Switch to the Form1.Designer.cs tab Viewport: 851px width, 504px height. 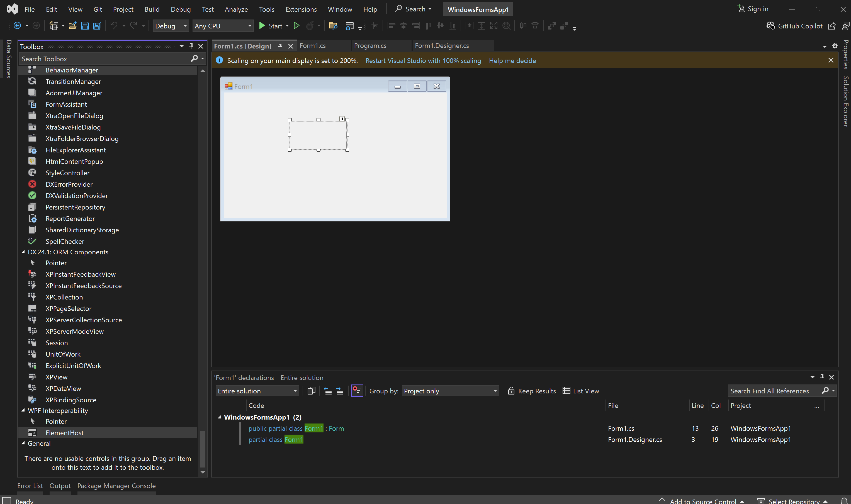pyautogui.click(x=441, y=46)
